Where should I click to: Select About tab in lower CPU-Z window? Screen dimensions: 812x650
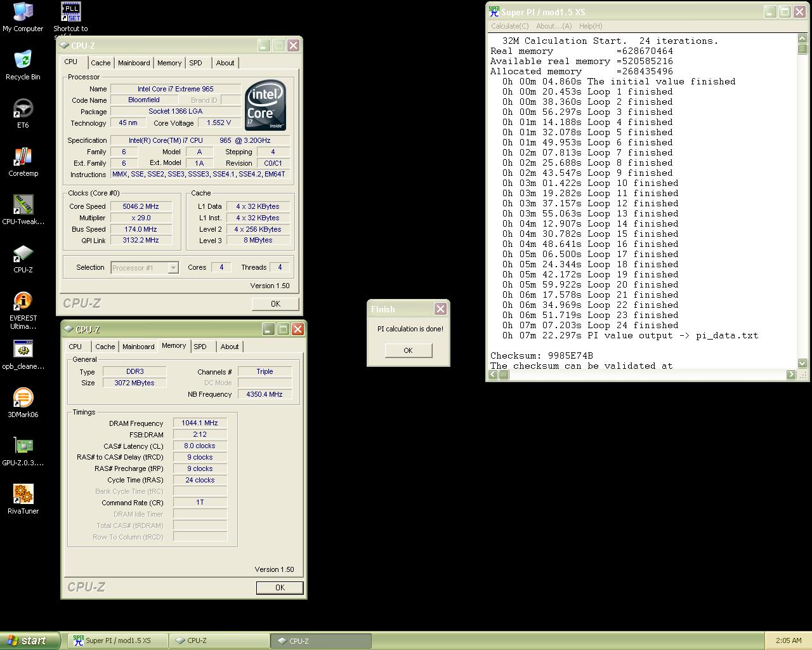click(230, 347)
